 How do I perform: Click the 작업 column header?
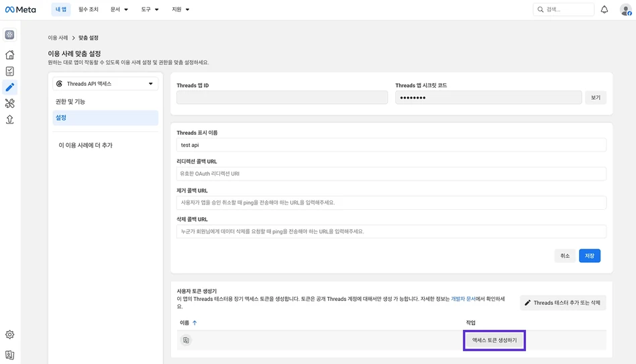470,322
